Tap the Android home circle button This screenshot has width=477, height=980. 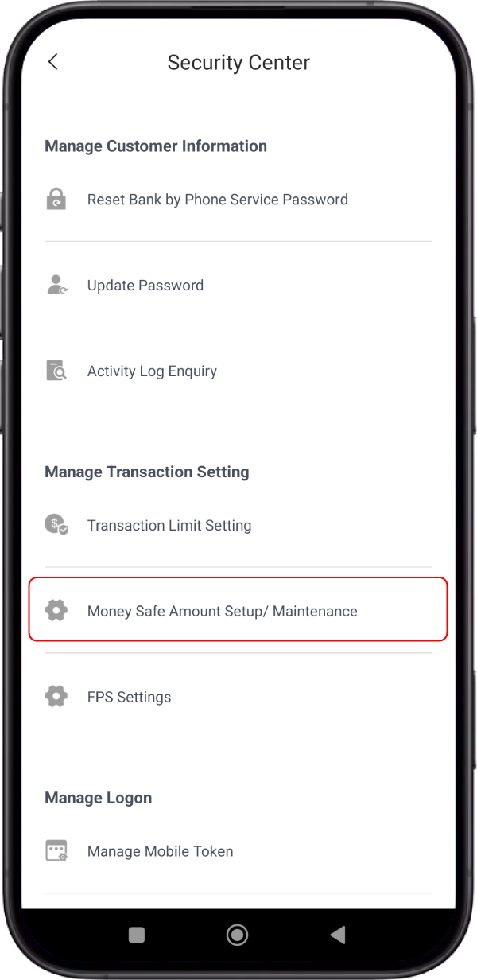pyautogui.click(x=237, y=935)
